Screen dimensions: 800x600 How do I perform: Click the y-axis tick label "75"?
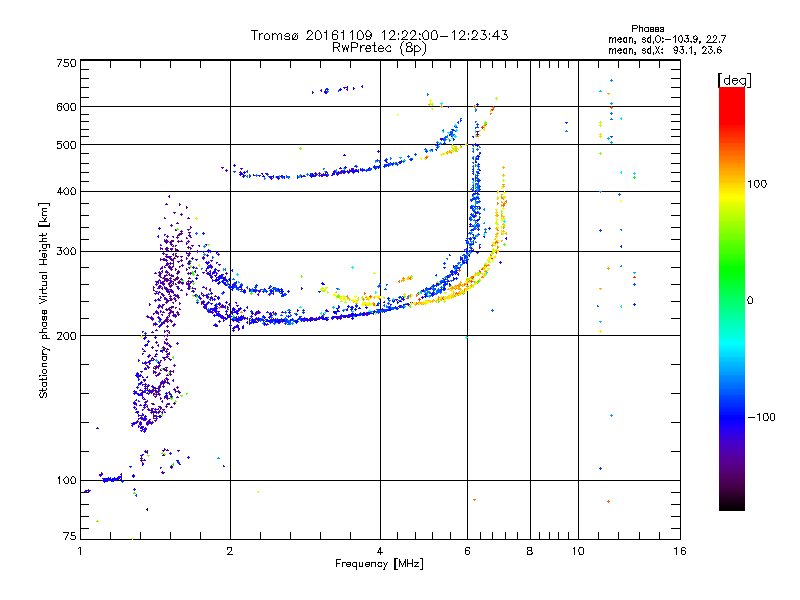point(70,536)
